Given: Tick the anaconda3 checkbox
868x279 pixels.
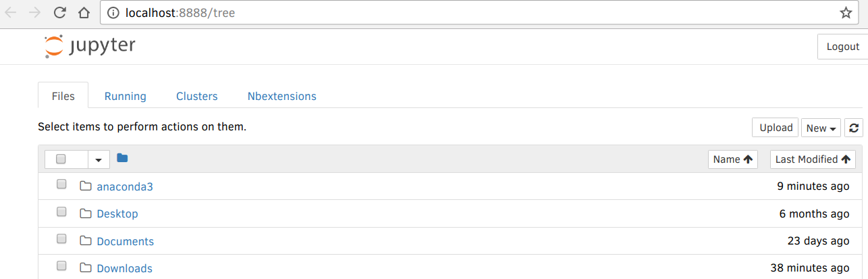Looking at the screenshot, I should [61, 184].
